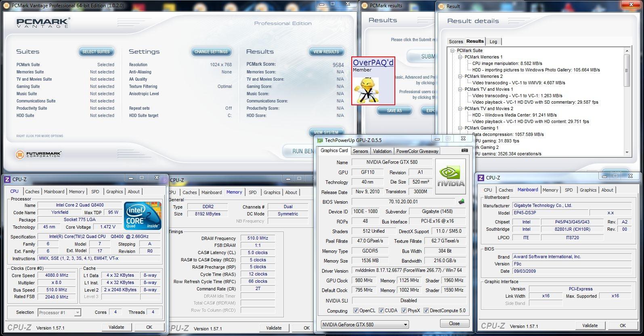
Task: Select the HDD Suite row
Action: [65, 115]
